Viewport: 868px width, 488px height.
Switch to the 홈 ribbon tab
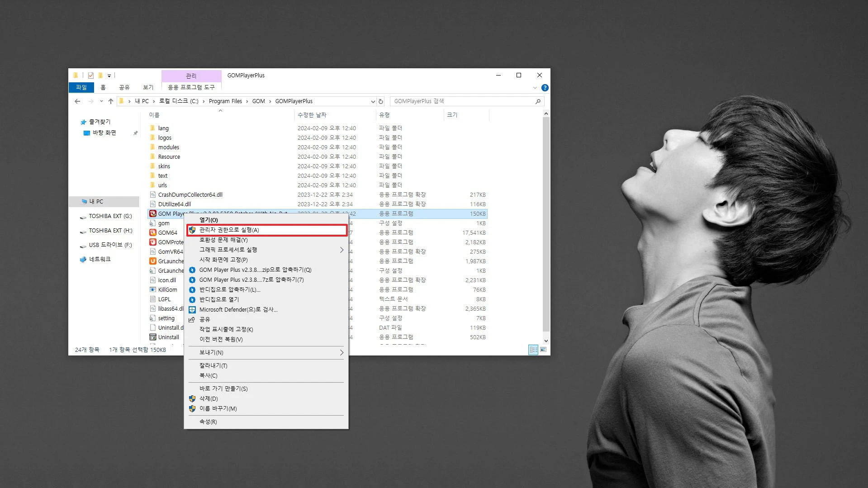tap(103, 87)
